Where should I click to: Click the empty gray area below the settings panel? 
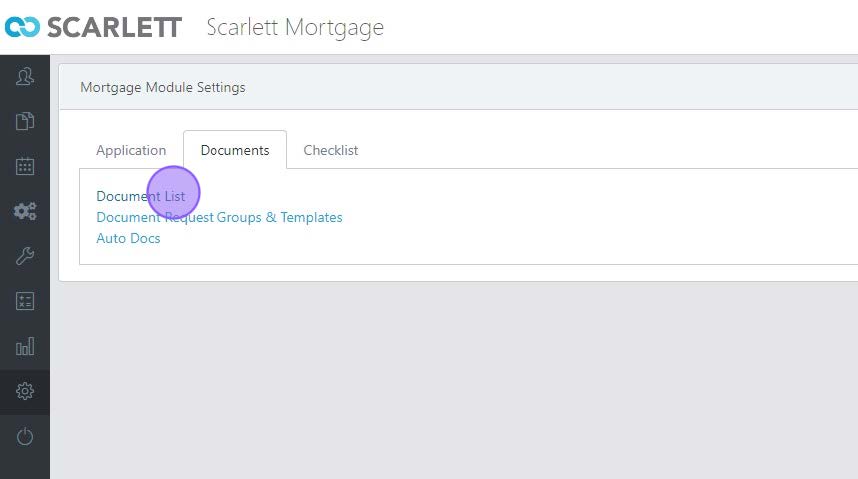pos(450,380)
